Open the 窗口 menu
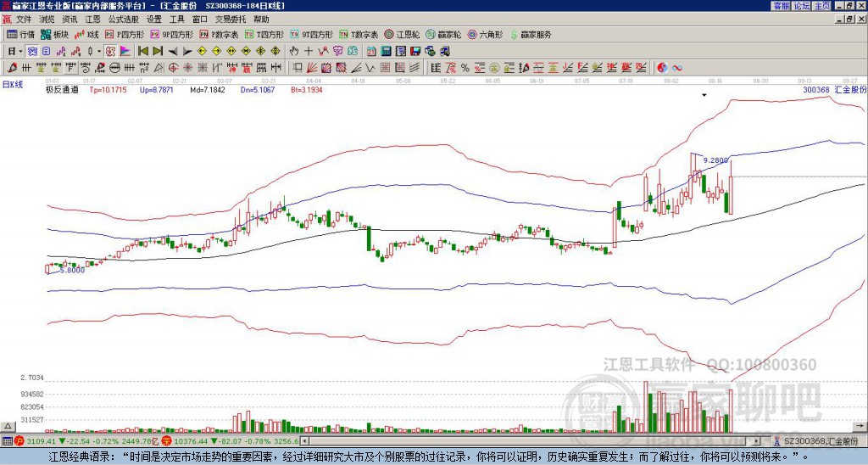This screenshot has height=465, width=868. (200, 20)
